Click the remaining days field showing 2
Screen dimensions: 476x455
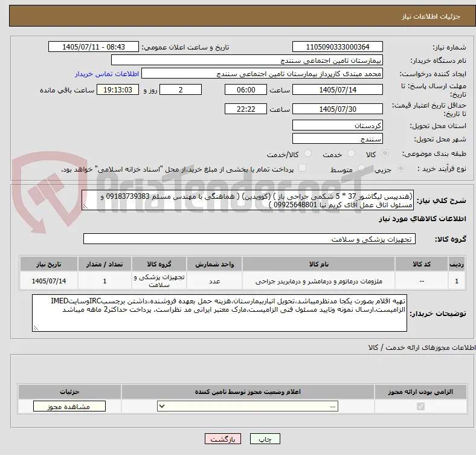click(181, 89)
